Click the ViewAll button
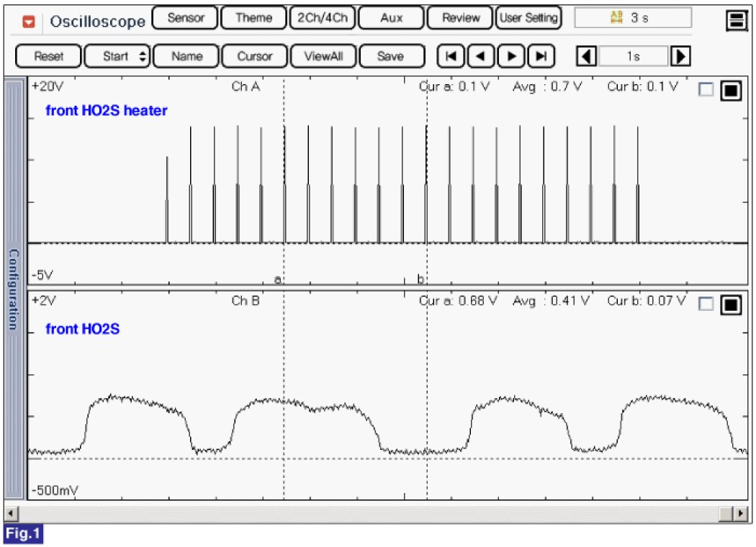The width and height of the screenshot is (756, 547). tap(323, 56)
